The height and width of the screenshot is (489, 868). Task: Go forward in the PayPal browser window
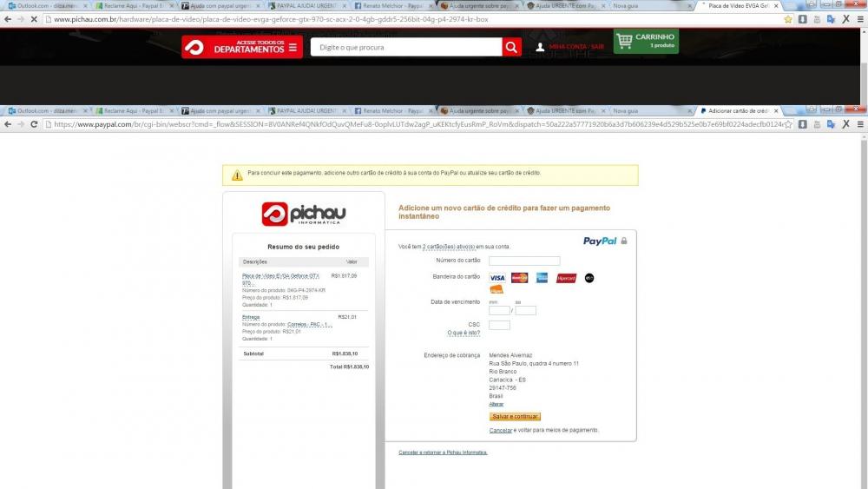click(21, 124)
